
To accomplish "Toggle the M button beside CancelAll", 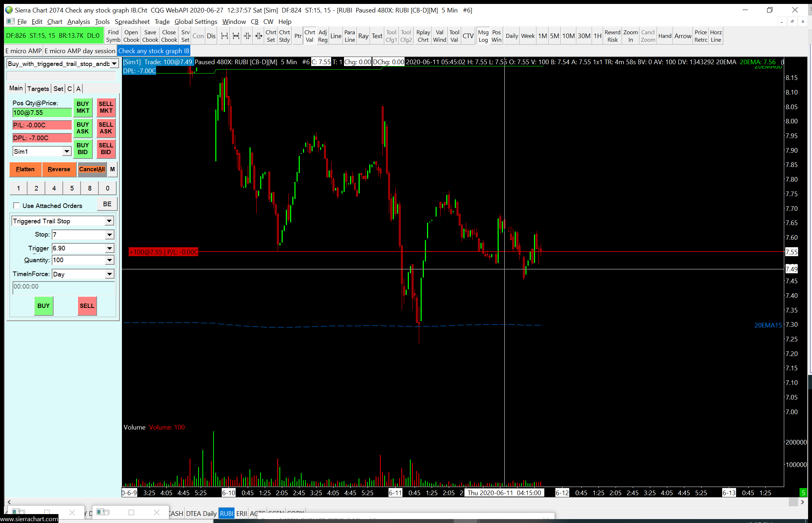I will pos(112,169).
